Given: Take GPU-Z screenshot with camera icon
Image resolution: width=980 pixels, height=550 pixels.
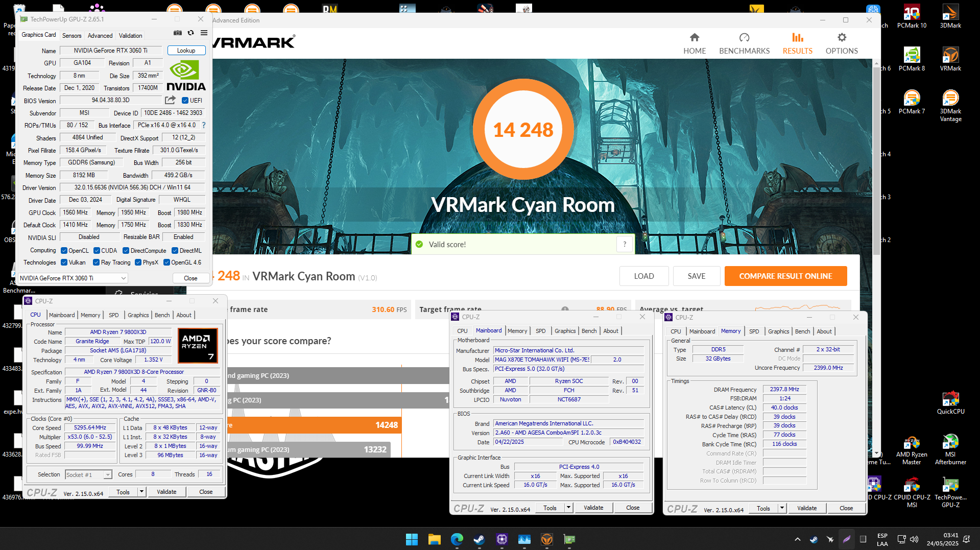Looking at the screenshot, I should point(177,33).
